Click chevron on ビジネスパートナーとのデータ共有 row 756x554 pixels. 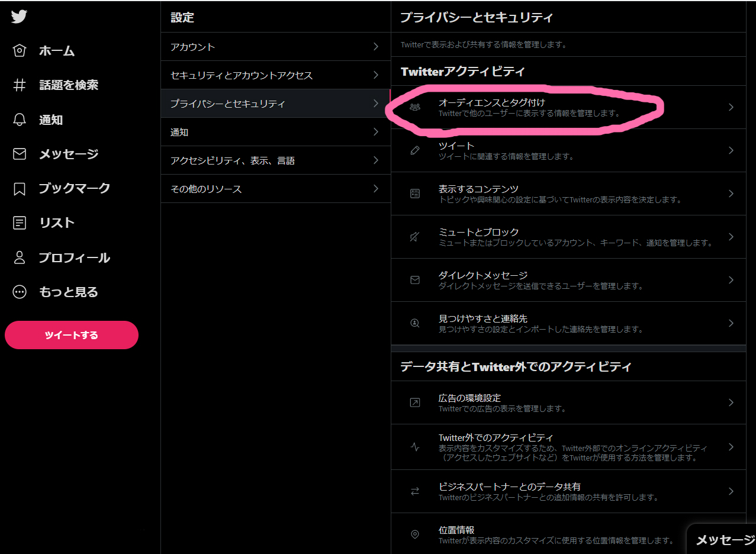731,491
